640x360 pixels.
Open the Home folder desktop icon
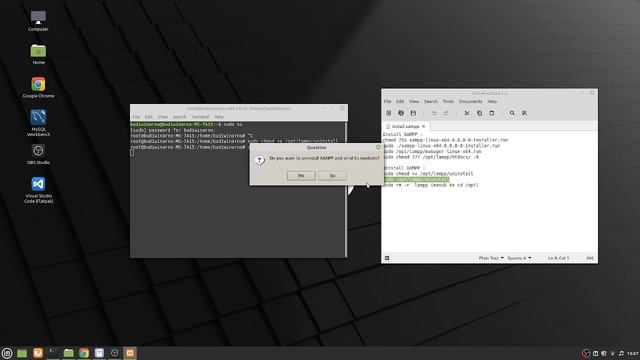pos(38,54)
